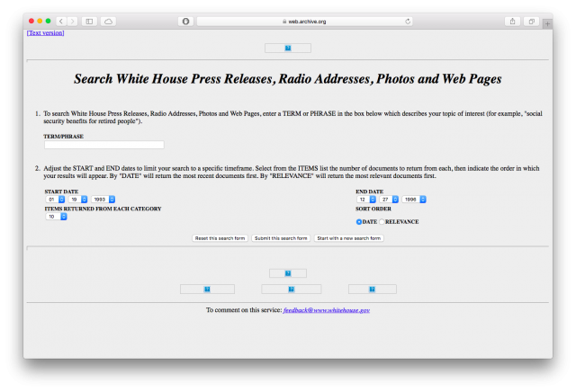Expand the items returned from each category dropdown
The height and width of the screenshot is (392, 576).
(x=55, y=217)
